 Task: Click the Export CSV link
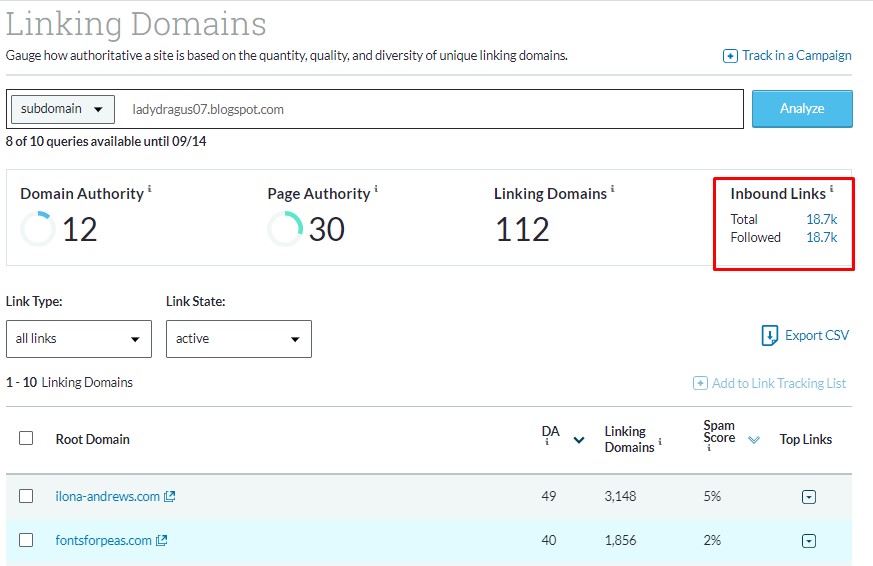click(x=817, y=335)
